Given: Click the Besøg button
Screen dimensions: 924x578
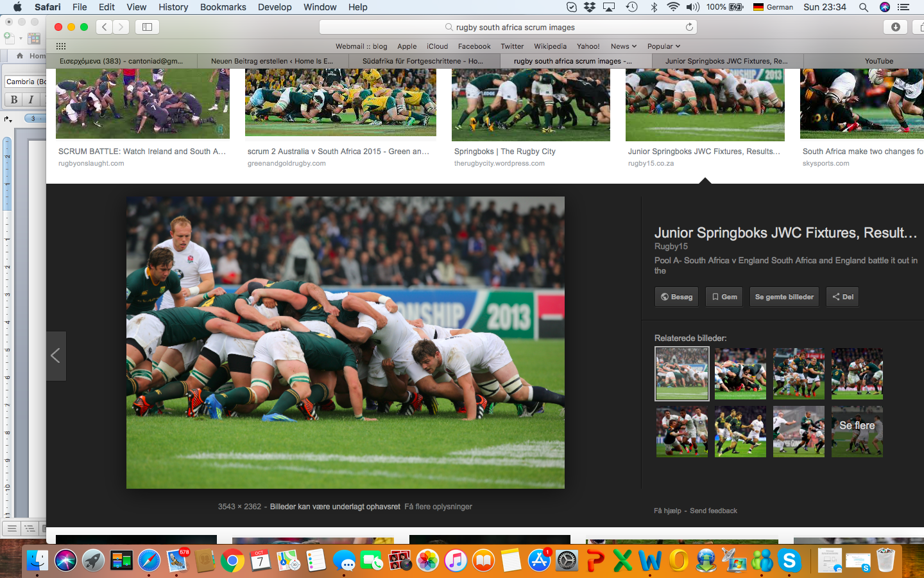Looking at the screenshot, I should click(x=676, y=297).
